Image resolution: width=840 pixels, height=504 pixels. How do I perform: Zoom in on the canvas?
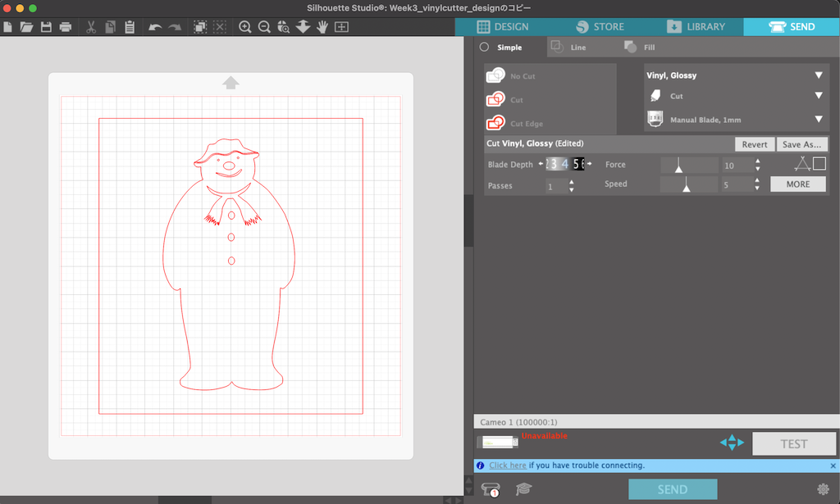[244, 27]
